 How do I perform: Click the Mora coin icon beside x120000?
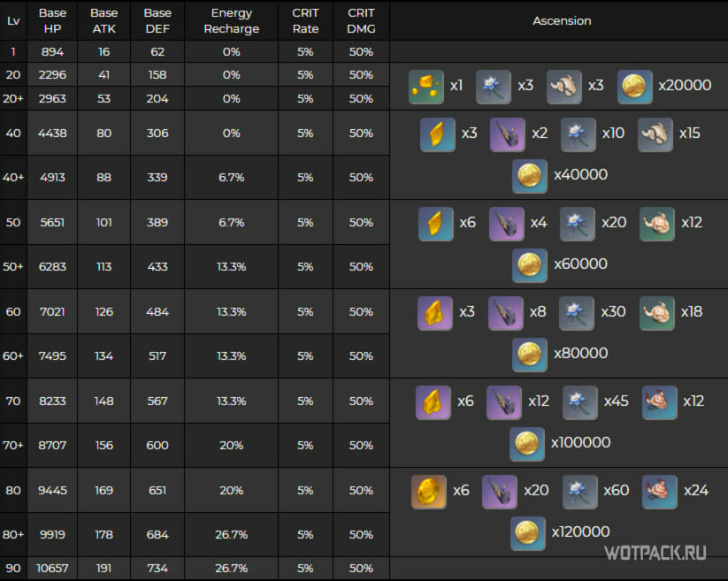tap(527, 532)
